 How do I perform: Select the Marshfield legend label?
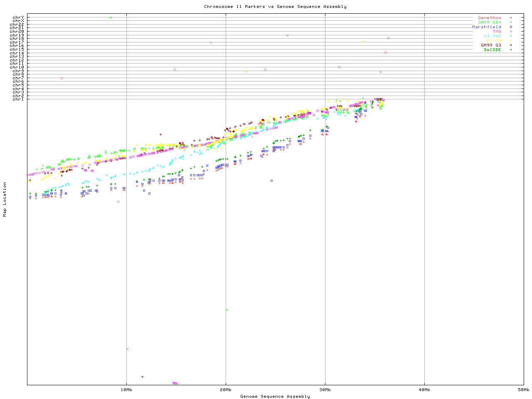pos(486,27)
